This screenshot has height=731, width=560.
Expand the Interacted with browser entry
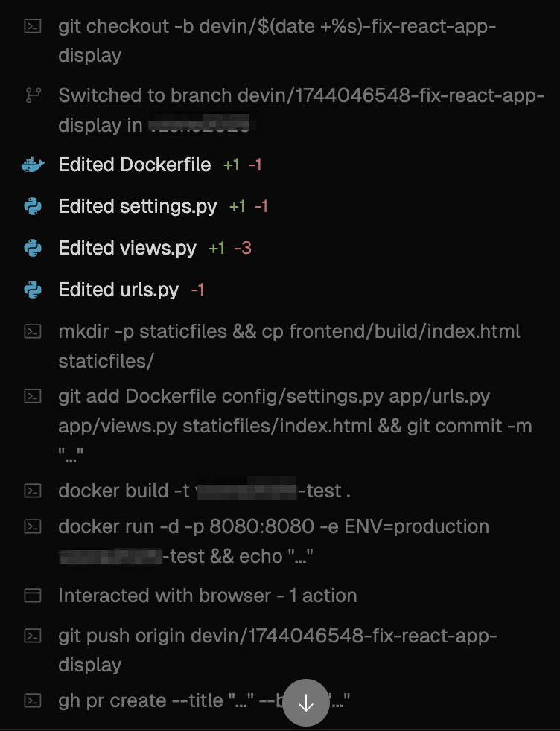[x=208, y=596]
